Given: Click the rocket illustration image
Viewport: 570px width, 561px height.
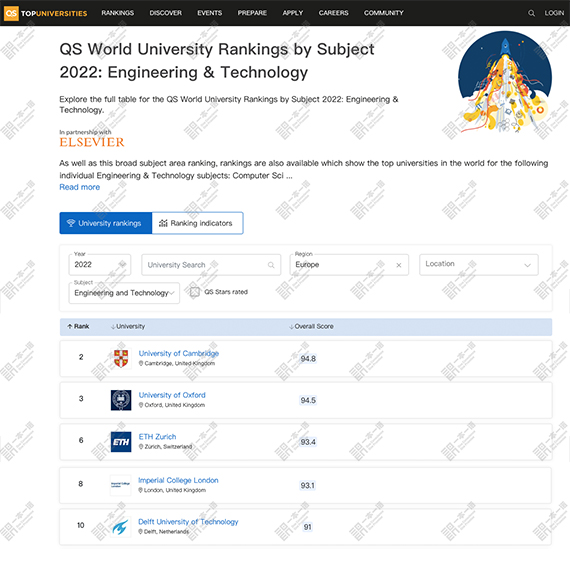Looking at the screenshot, I should click(505, 81).
